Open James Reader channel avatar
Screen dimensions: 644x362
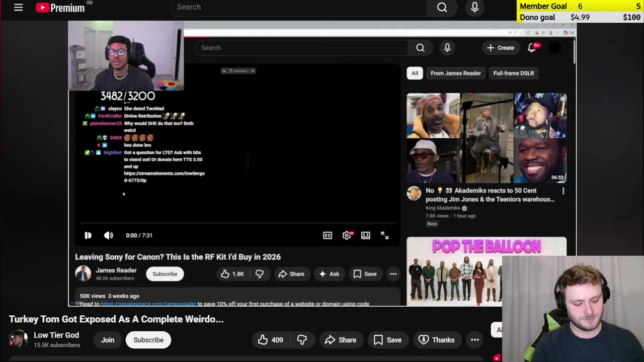(83, 274)
